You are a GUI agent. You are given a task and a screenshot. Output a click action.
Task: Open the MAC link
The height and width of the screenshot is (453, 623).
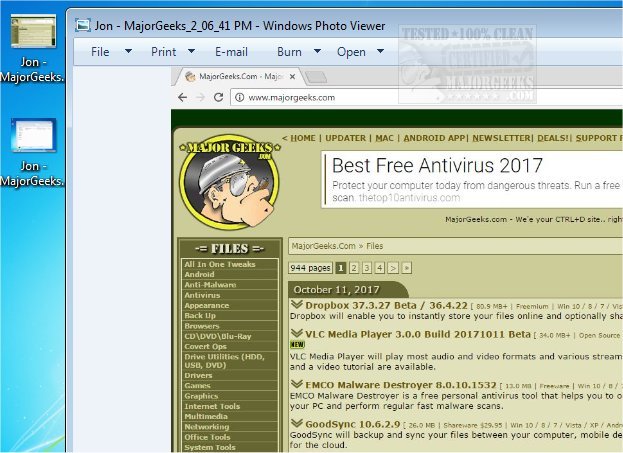[x=384, y=138]
